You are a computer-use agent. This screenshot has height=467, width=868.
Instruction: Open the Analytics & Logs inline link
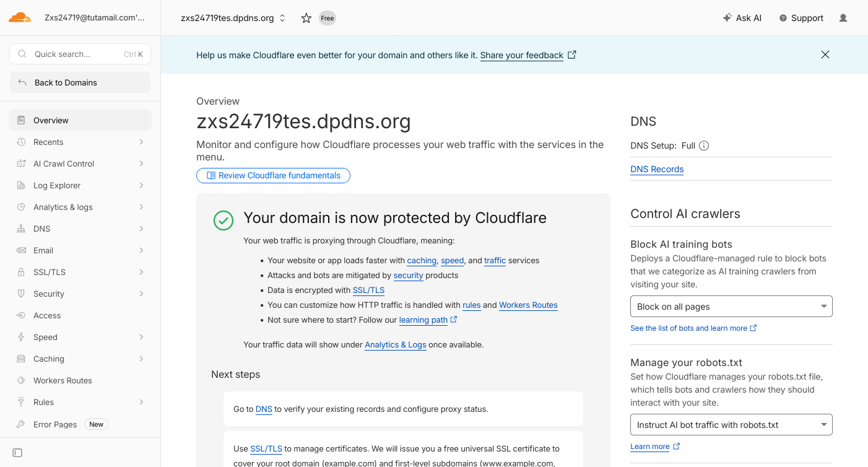click(396, 345)
